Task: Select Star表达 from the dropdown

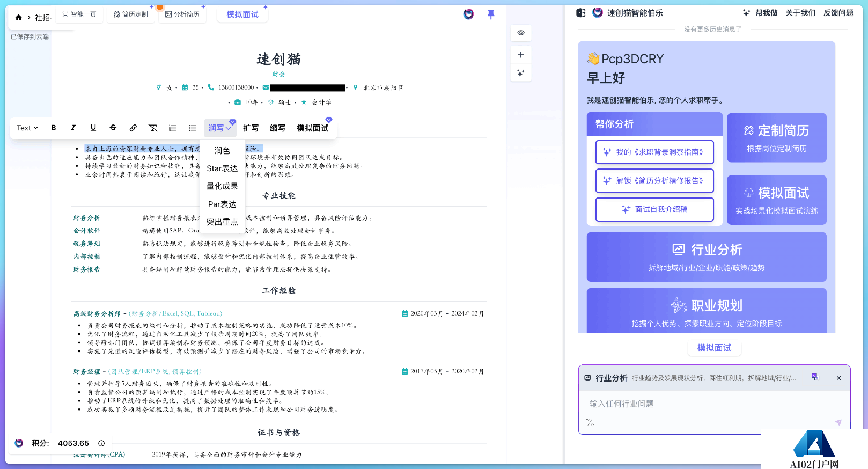Action: (222, 168)
